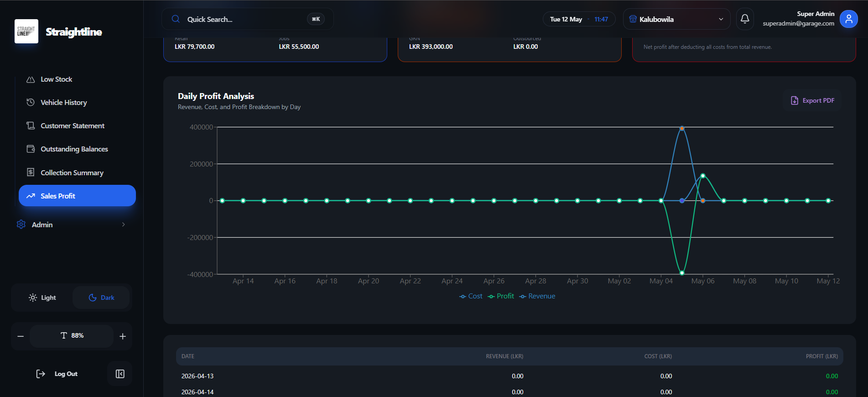Click the ⌘K shortcut badge

(x=316, y=19)
